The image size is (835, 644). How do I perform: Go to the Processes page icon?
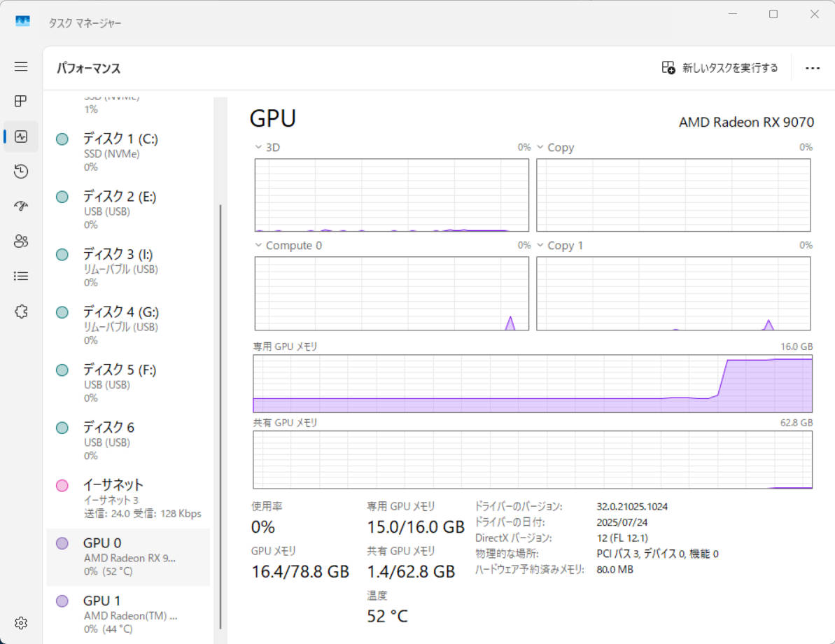pos(21,101)
